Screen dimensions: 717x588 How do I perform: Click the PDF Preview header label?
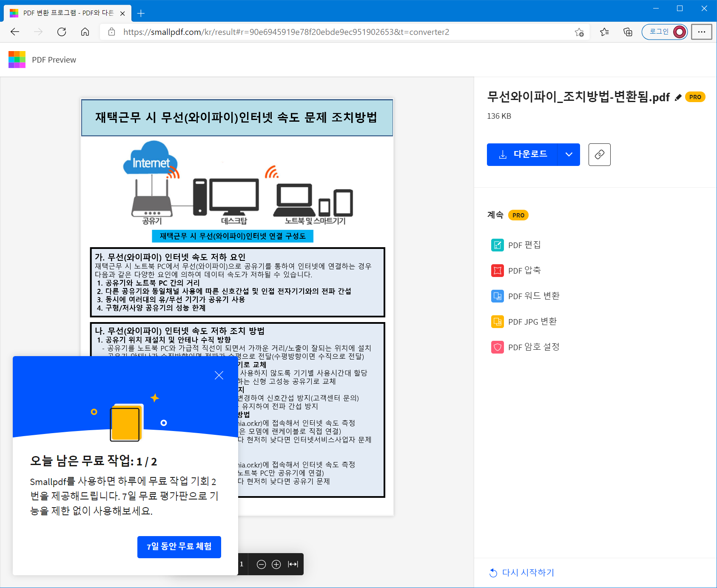coord(54,60)
